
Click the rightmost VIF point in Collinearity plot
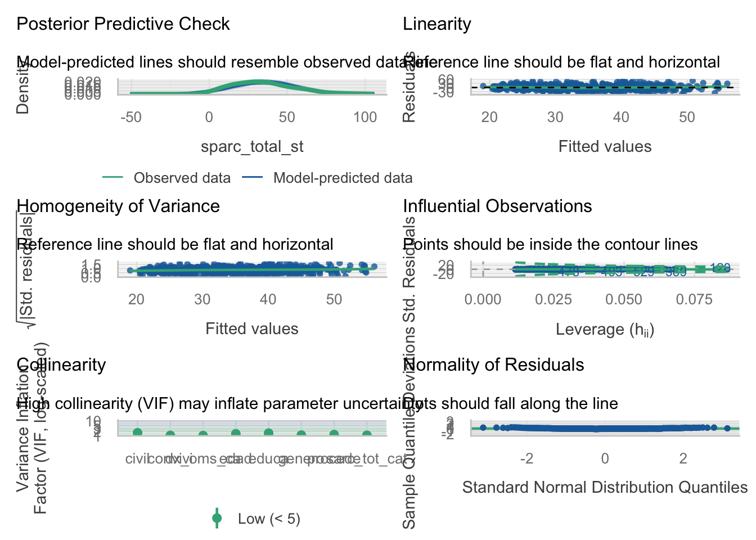(x=367, y=434)
